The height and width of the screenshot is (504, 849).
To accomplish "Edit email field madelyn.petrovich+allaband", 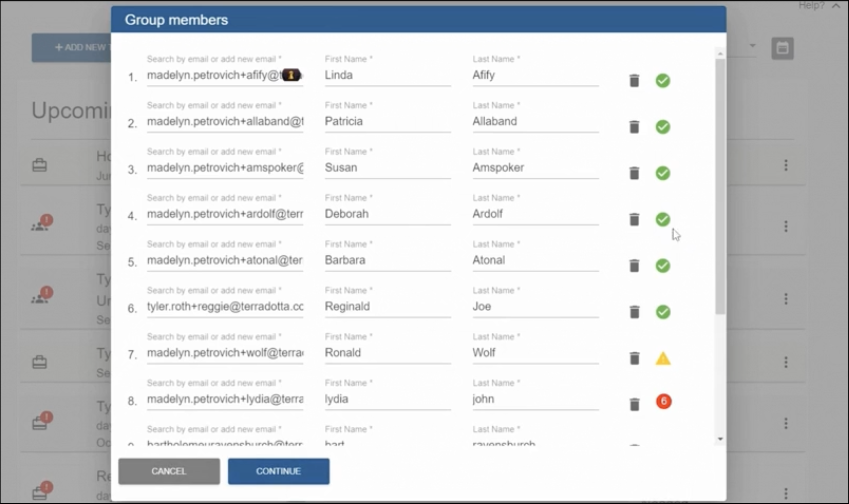I will coord(225,121).
